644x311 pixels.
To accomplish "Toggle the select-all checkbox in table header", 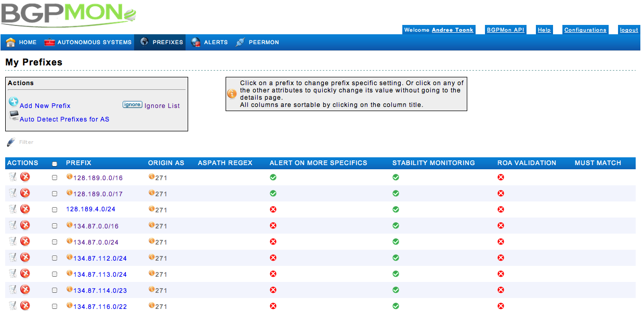I will tap(55, 164).
